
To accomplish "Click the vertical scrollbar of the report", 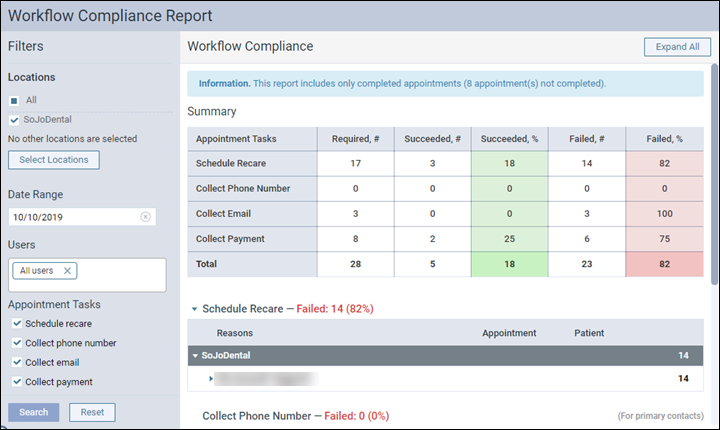I will pyautogui.click(x=714, y=175).
